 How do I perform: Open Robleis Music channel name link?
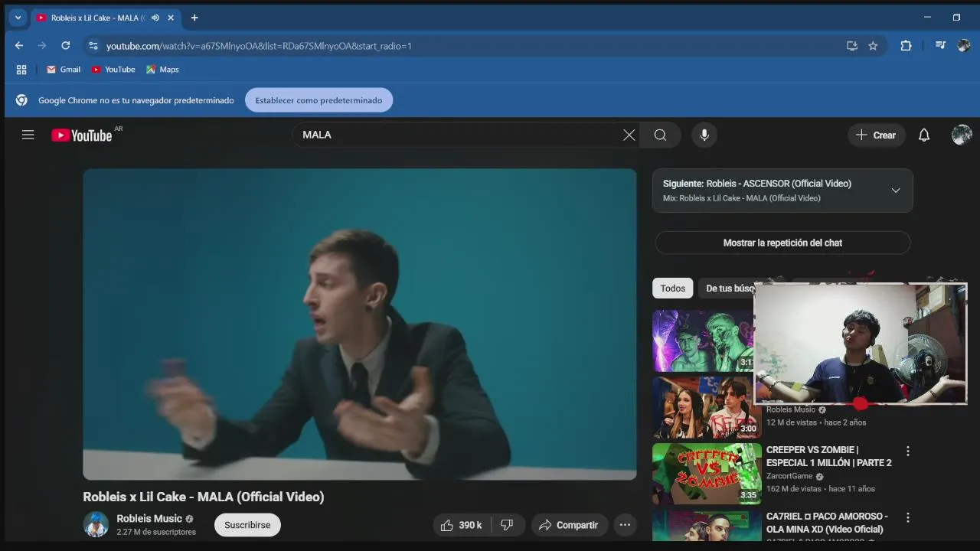click(149, 518)
